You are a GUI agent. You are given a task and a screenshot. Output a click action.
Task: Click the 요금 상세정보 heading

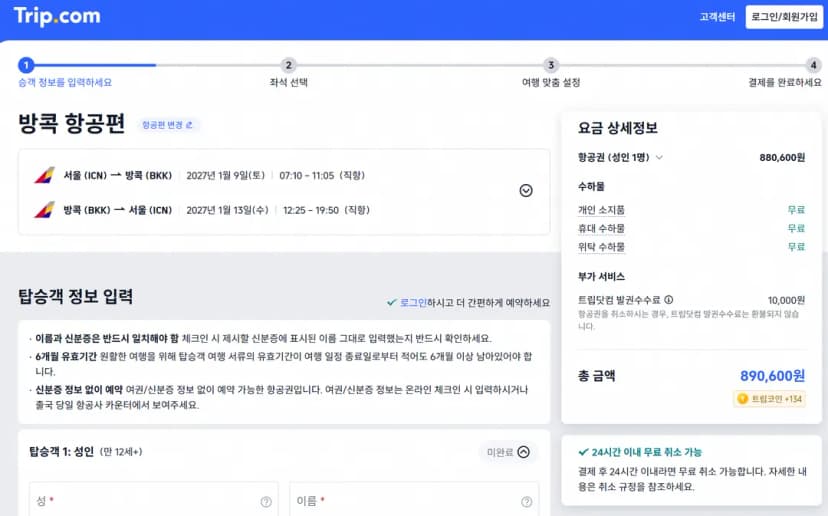pos(617,128)
